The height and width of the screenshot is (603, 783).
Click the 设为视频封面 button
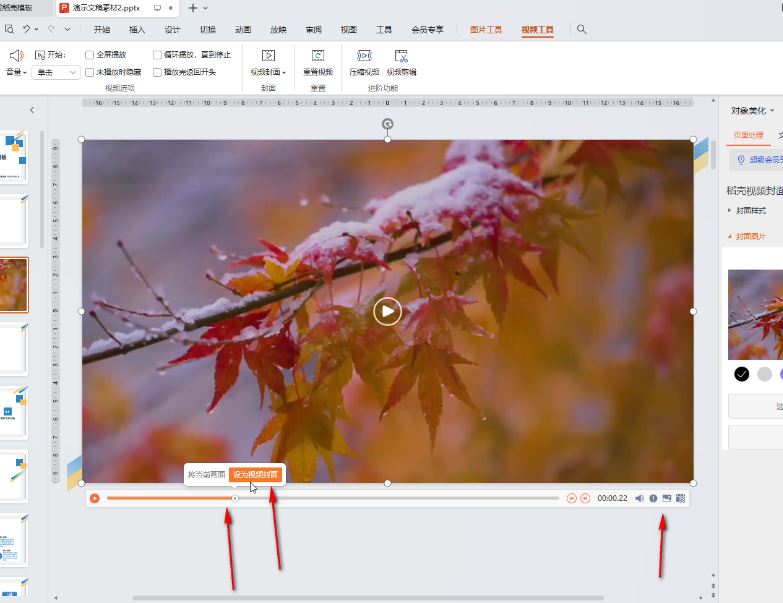[x=255, y=474]
